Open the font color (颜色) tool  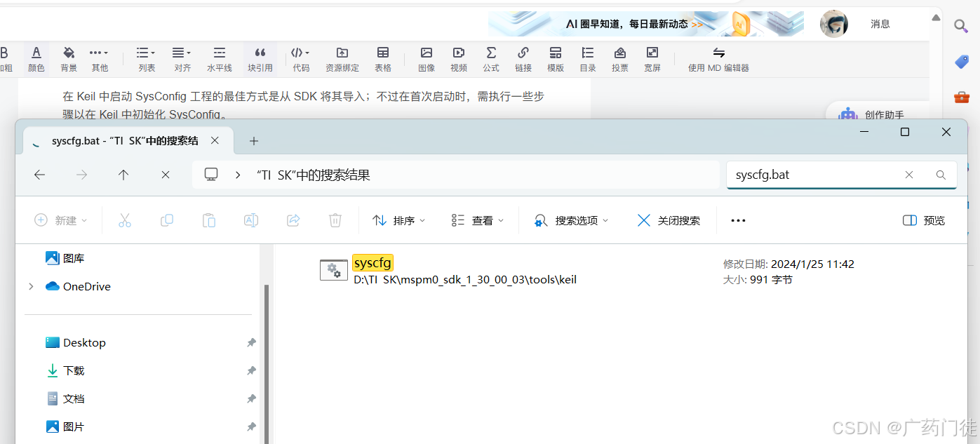(x=36, y=59)
